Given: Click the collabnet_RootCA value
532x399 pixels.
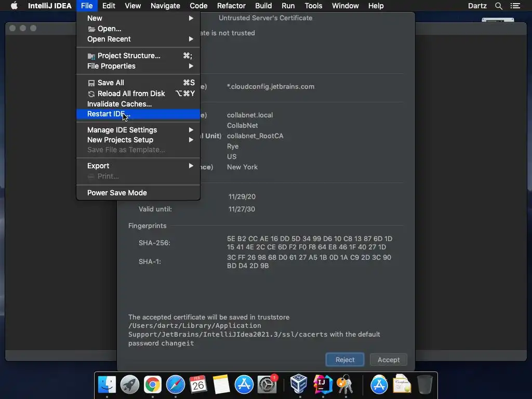Looking at the screenshot, I should (255, 136).
